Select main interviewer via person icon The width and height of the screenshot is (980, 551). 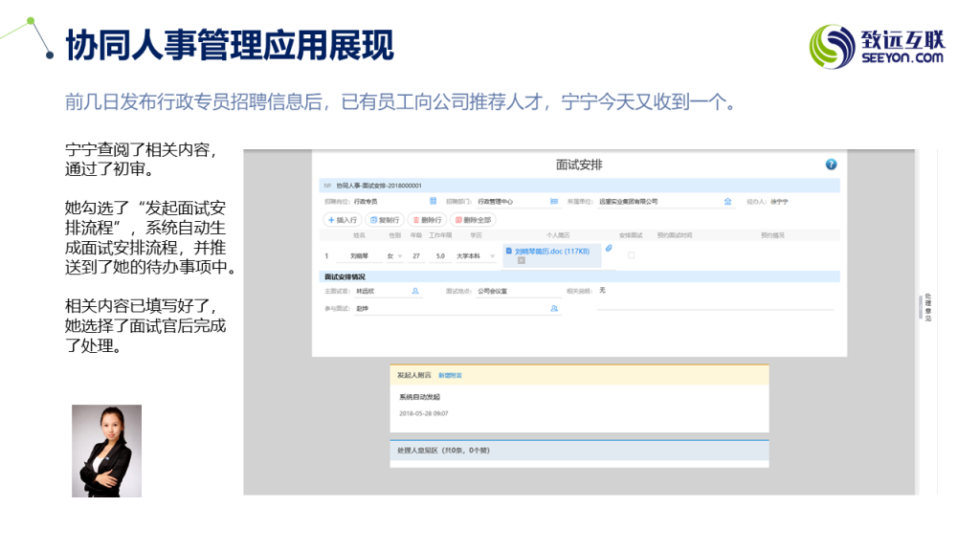415,291
